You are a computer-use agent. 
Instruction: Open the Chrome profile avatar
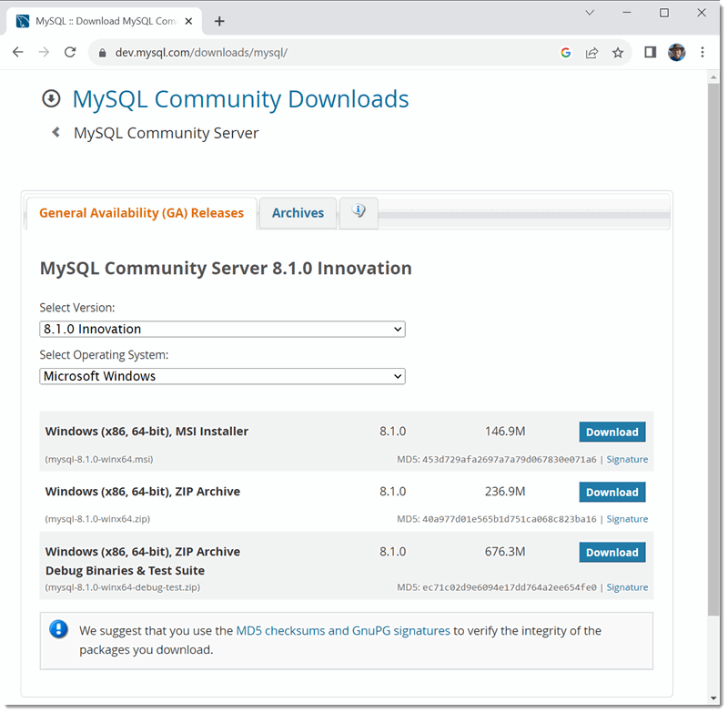[676, 52]
